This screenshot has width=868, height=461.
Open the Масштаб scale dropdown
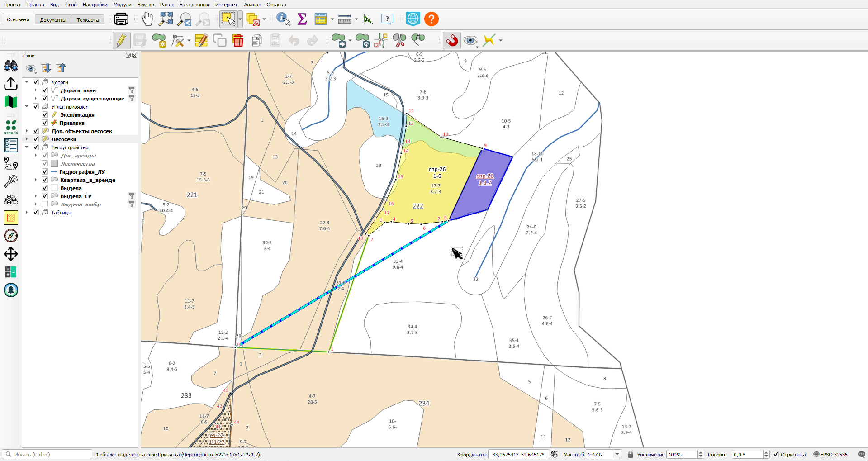[617, 455]
